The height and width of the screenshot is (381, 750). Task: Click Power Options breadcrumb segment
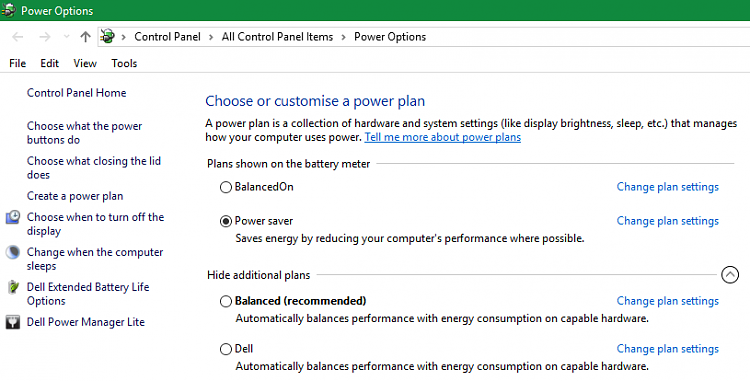[x=390, y=37]
